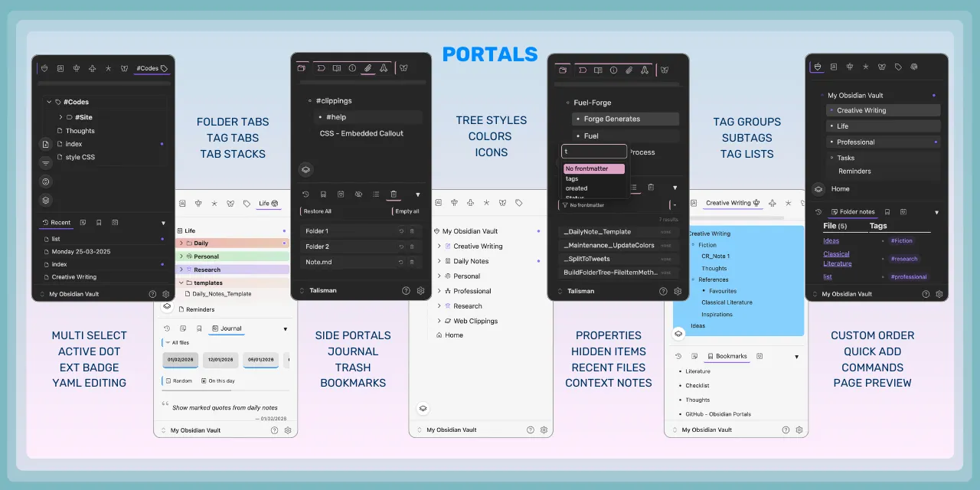Choose 'No frontmatter' from property list

click(594, 168)
